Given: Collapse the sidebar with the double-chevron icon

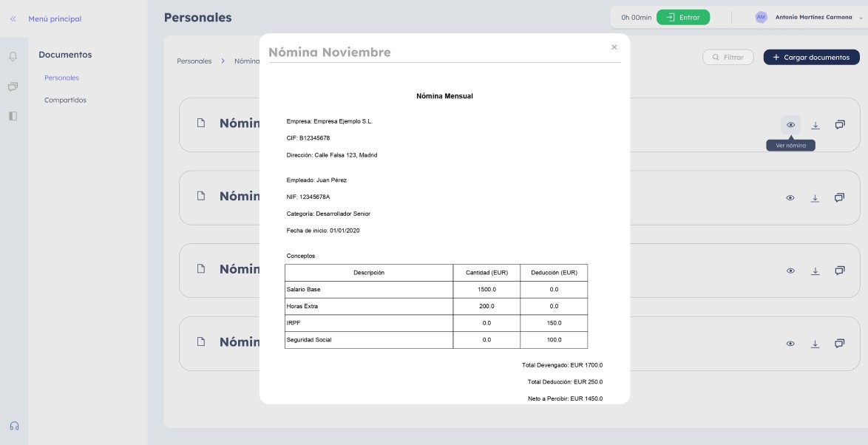Looking at the screenshot, I should 13,18.
